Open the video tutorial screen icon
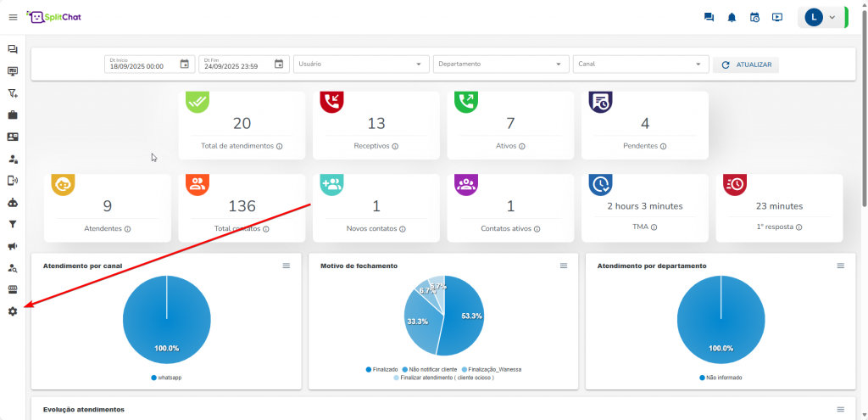The image size is (868, 420). click(777, 17)
